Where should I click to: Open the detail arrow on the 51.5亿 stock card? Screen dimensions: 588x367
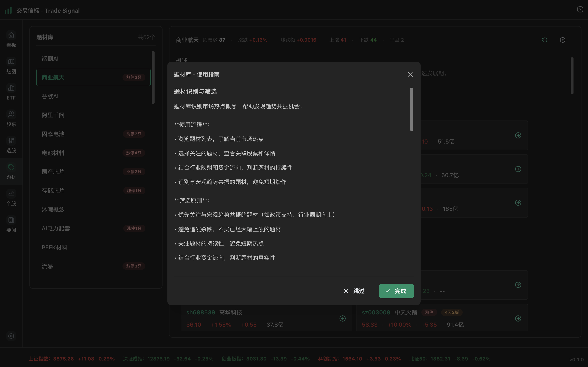point(518,135)
